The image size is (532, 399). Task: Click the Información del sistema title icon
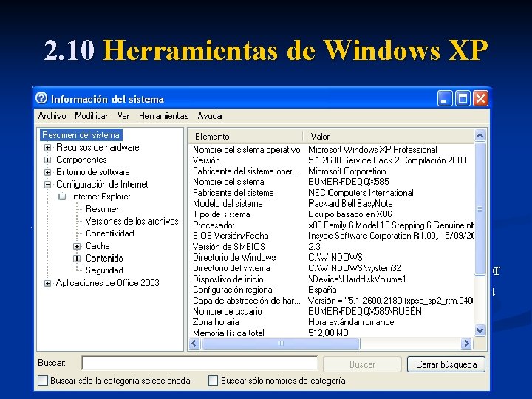click(41, 98)
